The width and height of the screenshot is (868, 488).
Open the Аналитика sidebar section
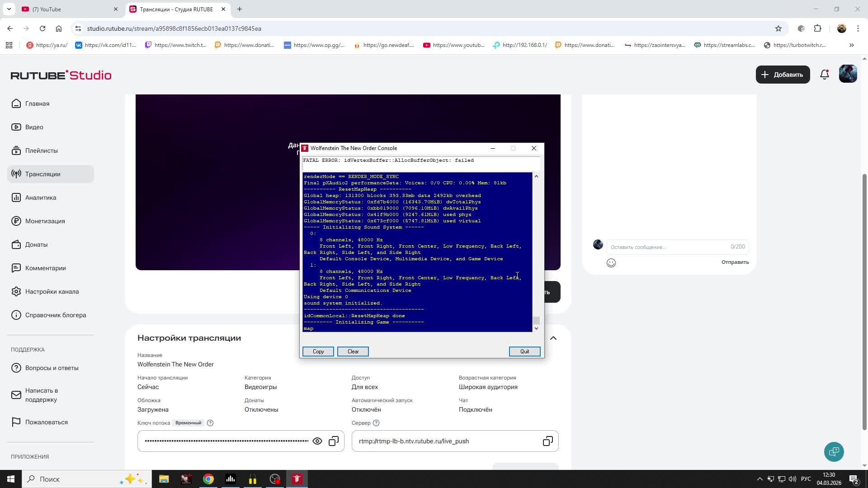pos(41,197)
